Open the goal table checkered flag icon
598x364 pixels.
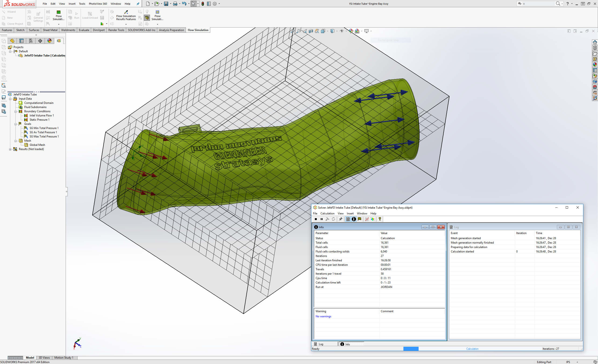pyautogui.click(x=360, y=219)
